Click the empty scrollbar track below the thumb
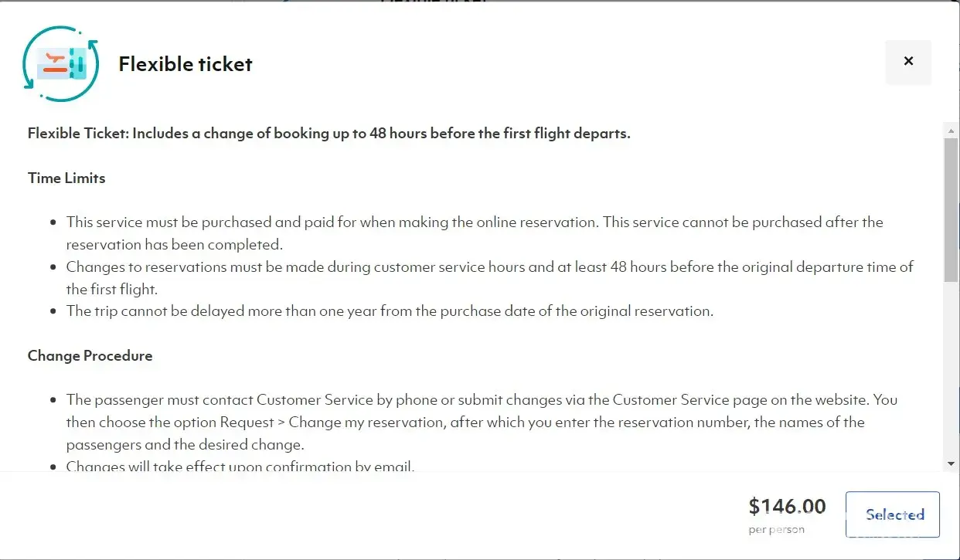This screenshot has height=560, width=960. [951, 371]
